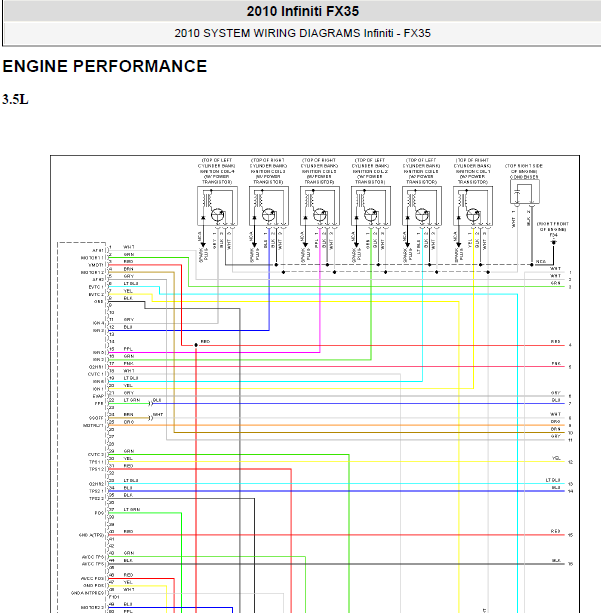
Task: Click the F34 ground symbol
Action: pos(553,242)
